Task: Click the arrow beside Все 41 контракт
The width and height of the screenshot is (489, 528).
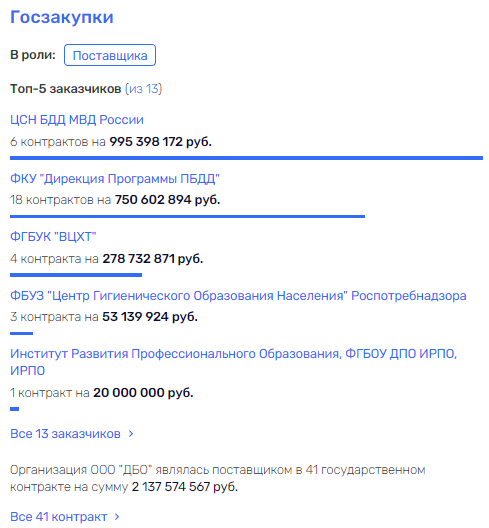Action: (117, 517)
